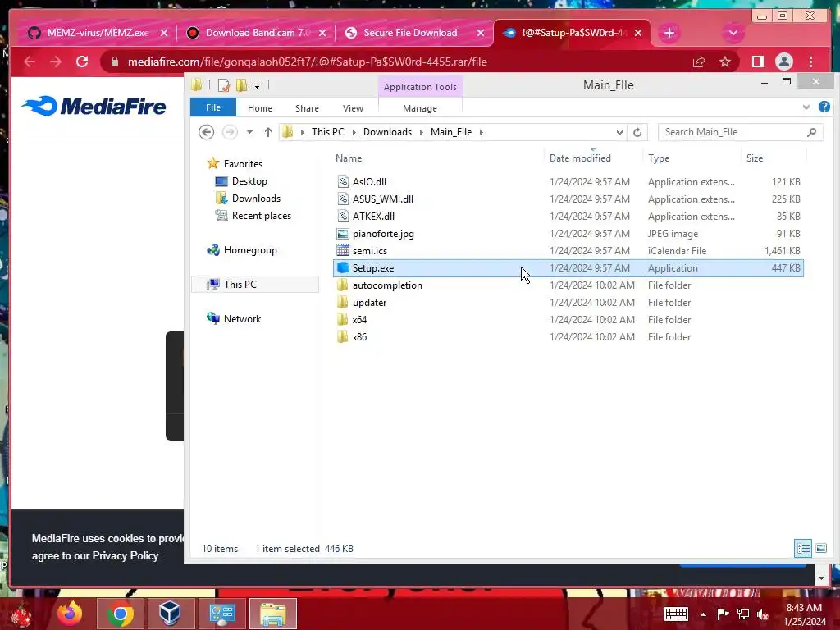The height and width of the screenshot is (630, 840).
Task: Open File Explorer help question mark
Action: (824, 107)
